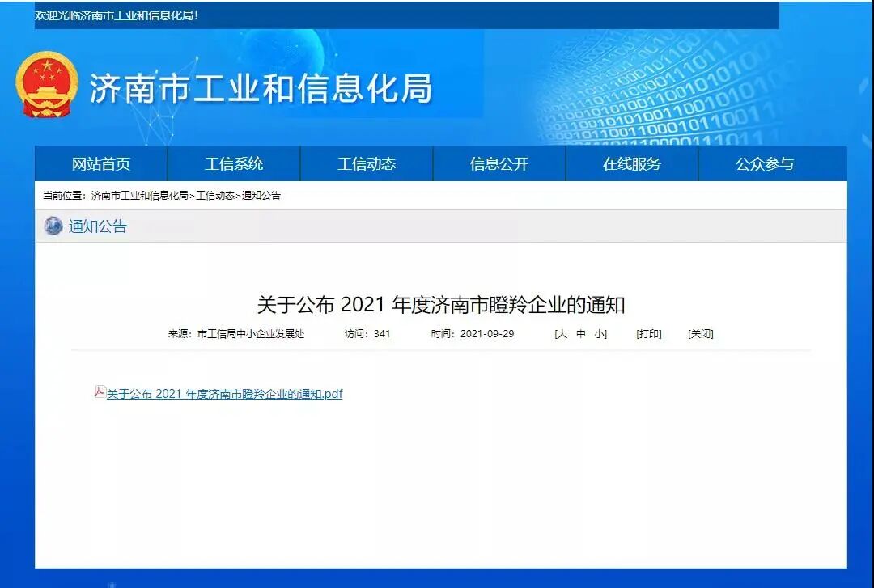Click the 济南市工业和信息化局 site title banner
874x588 pixels.
click(261, 88)
